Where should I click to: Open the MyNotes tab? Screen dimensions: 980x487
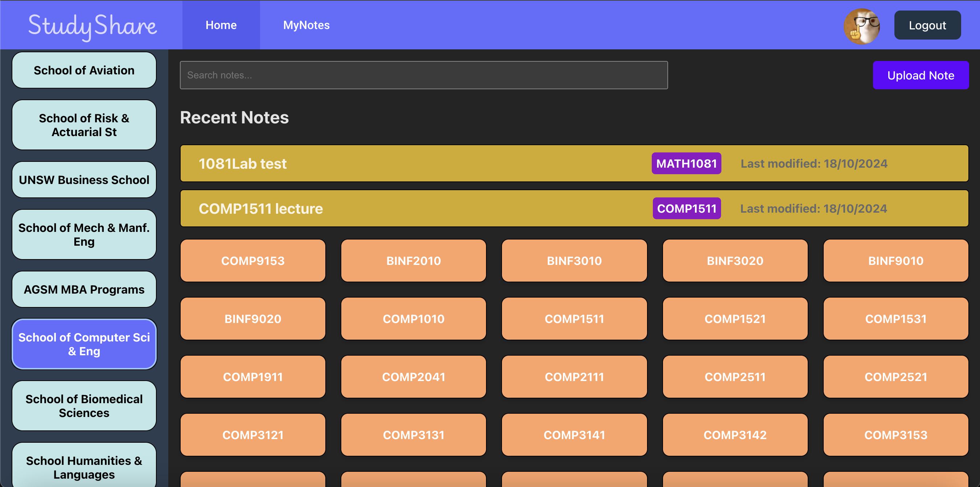pos(306,25)
